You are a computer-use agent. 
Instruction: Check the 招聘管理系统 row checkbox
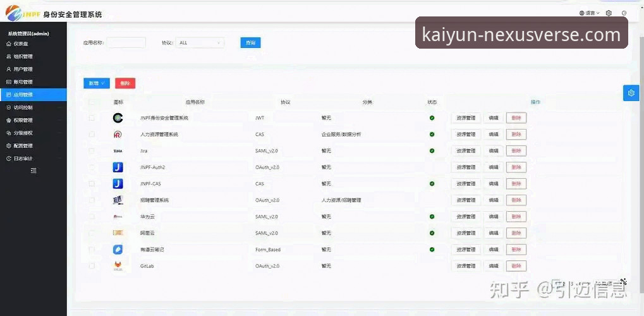92,200
